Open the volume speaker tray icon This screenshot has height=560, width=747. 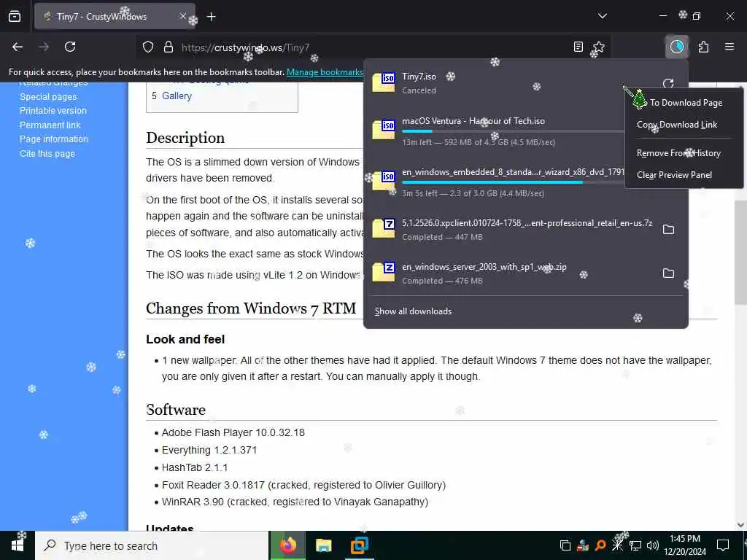[652, 545]
